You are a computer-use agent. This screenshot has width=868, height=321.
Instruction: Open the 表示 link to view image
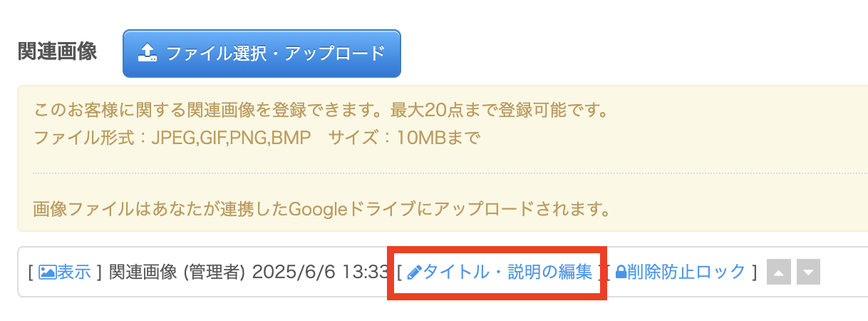click(x=73, y=272)
